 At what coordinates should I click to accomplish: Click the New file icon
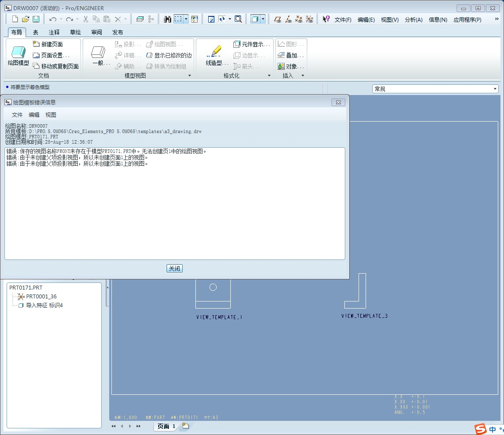coord(15,19)
